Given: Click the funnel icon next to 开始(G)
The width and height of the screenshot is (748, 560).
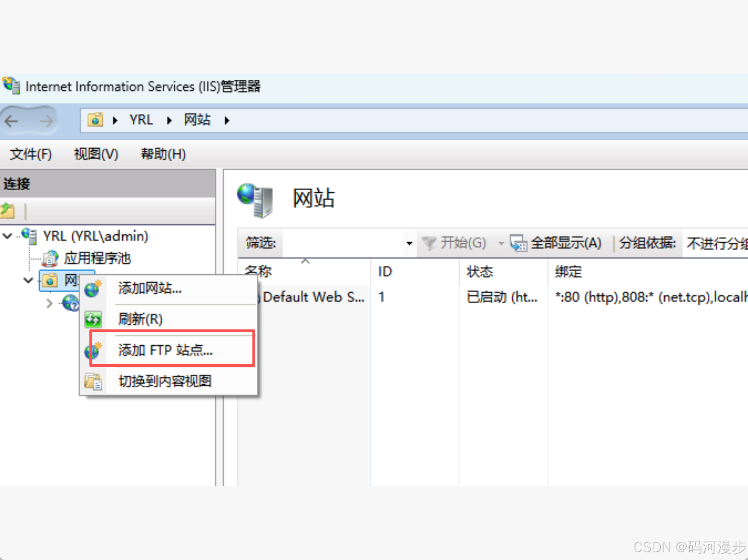Looking at the screenshot, I should pyautogui.click(x=429, y=243).
